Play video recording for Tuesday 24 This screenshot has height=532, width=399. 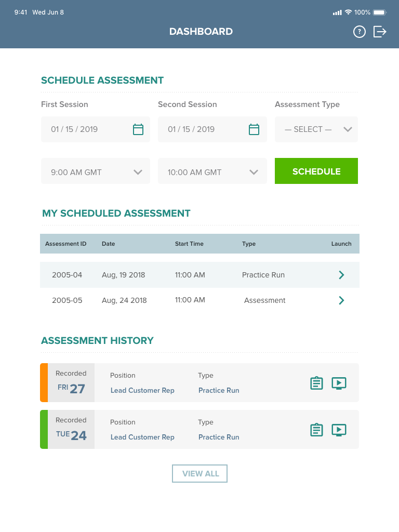339,430
